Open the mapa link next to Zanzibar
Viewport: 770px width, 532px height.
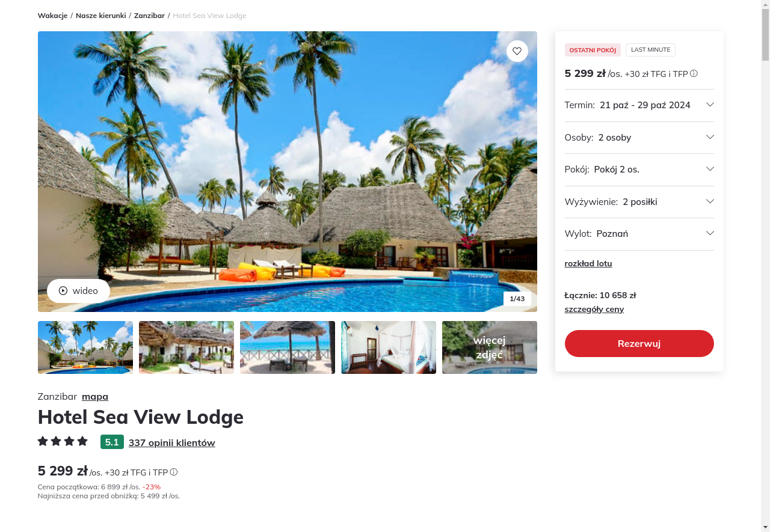(95, 396)
